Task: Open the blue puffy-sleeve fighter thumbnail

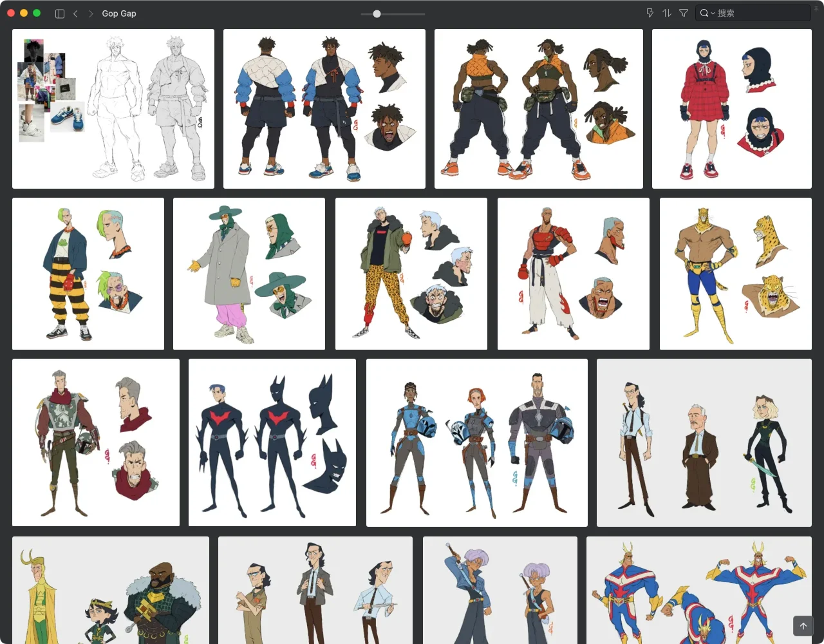Action: [324, 109]
